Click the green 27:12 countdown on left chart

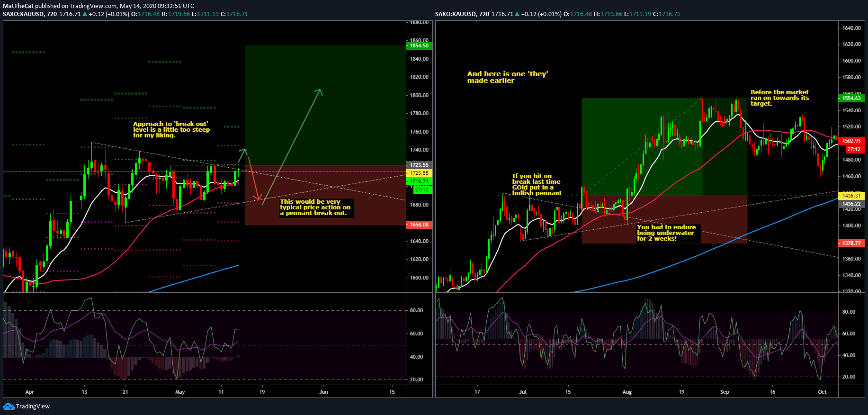[x=421, y=189]
